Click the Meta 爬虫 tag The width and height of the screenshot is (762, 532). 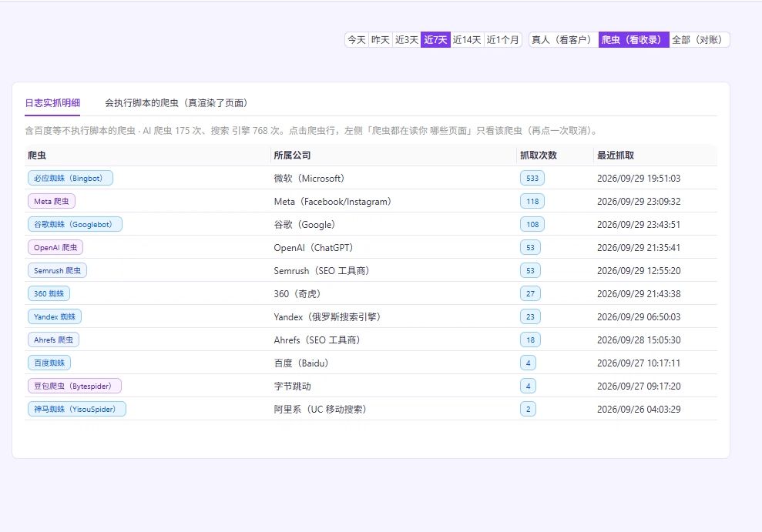[x=52, y=201]
